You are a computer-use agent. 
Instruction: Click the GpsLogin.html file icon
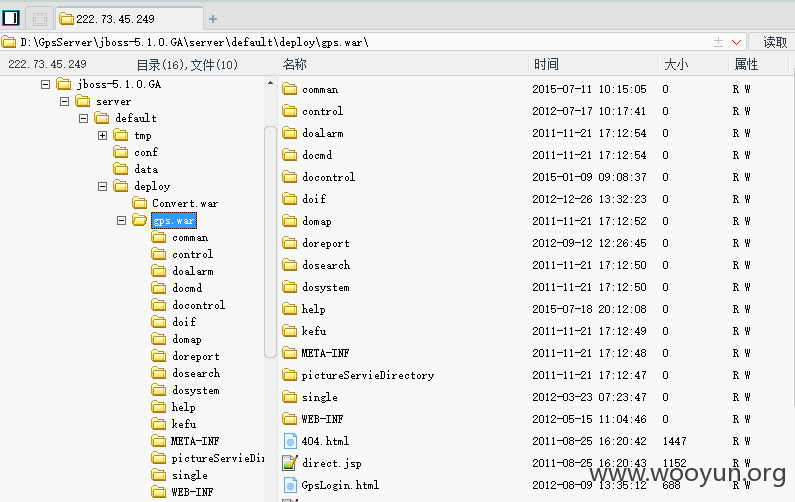pos(290,485)
